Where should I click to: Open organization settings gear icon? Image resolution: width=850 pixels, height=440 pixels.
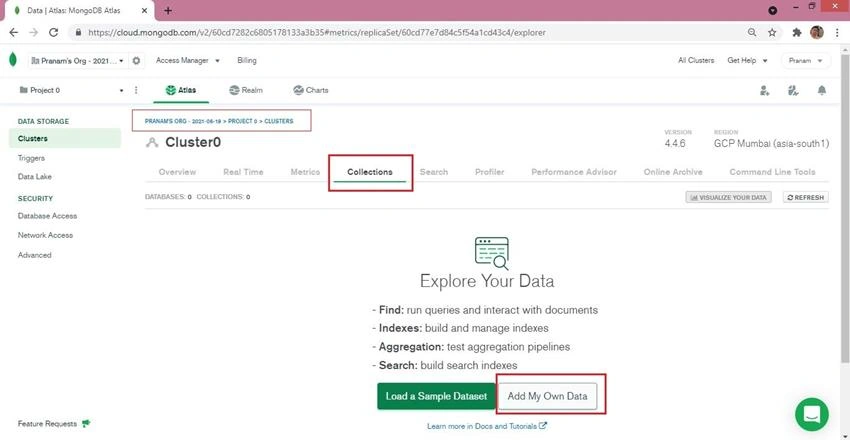(x=136, y=61)
